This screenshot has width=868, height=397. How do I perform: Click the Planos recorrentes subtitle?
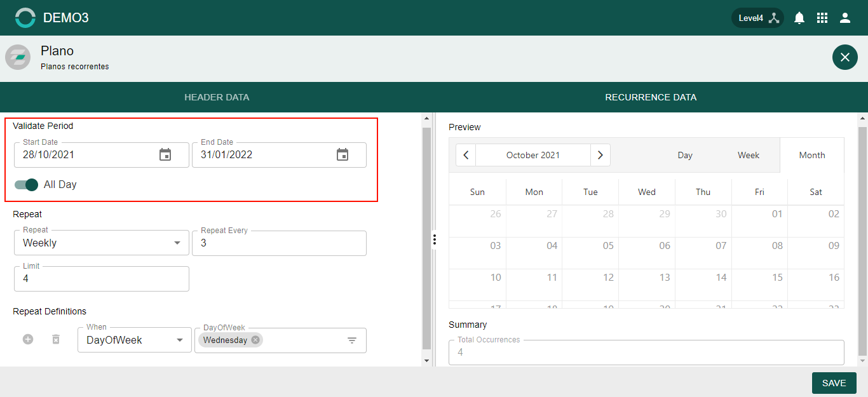click(75, 67)
